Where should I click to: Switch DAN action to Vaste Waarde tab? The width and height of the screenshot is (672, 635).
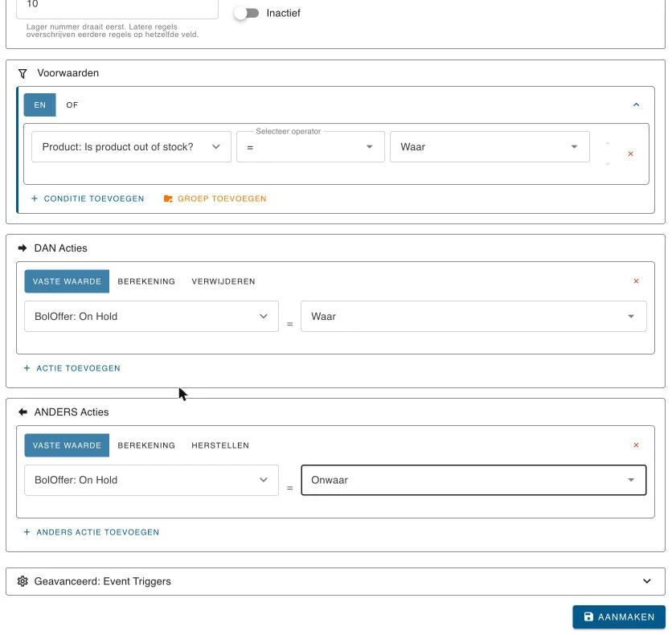tap(67, 281)
